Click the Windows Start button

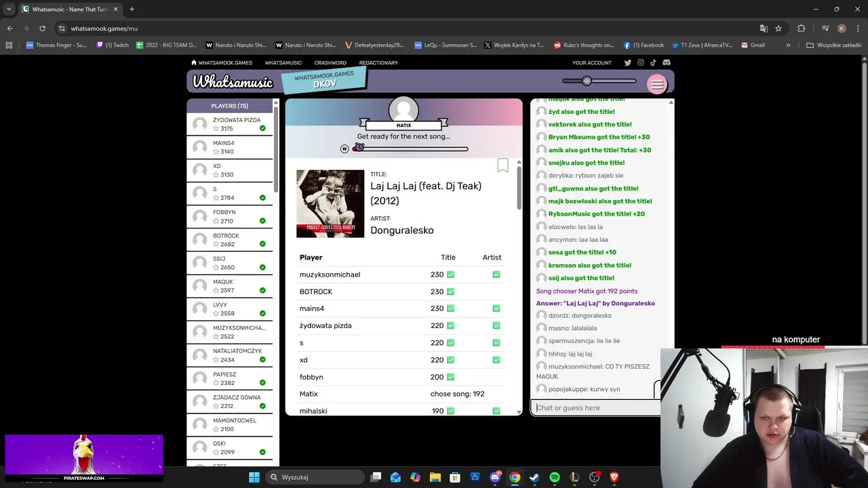pyautogui.click(x=254, y=477)
